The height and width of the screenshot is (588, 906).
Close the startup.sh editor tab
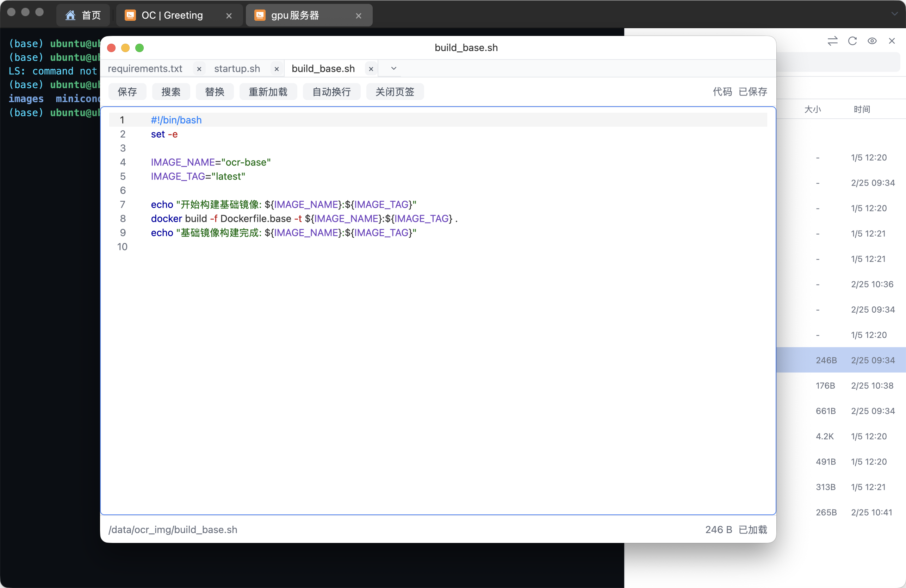(x=277, y=69)
